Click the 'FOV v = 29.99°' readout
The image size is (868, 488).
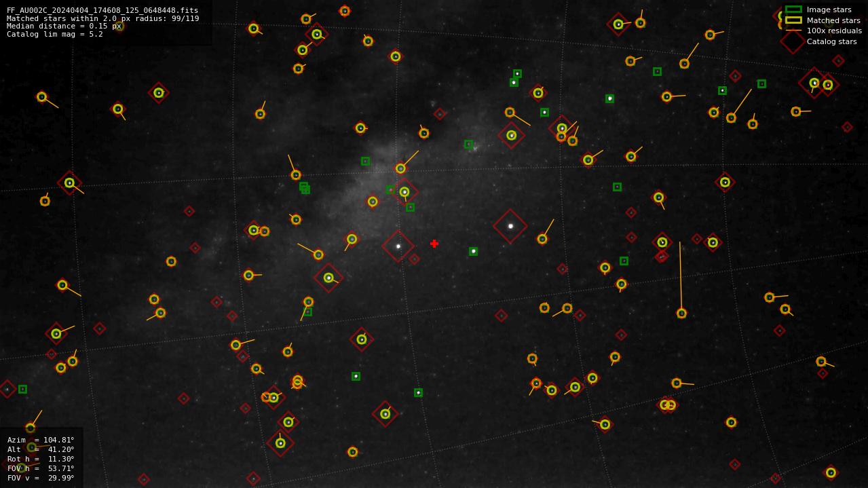point(41,478)
